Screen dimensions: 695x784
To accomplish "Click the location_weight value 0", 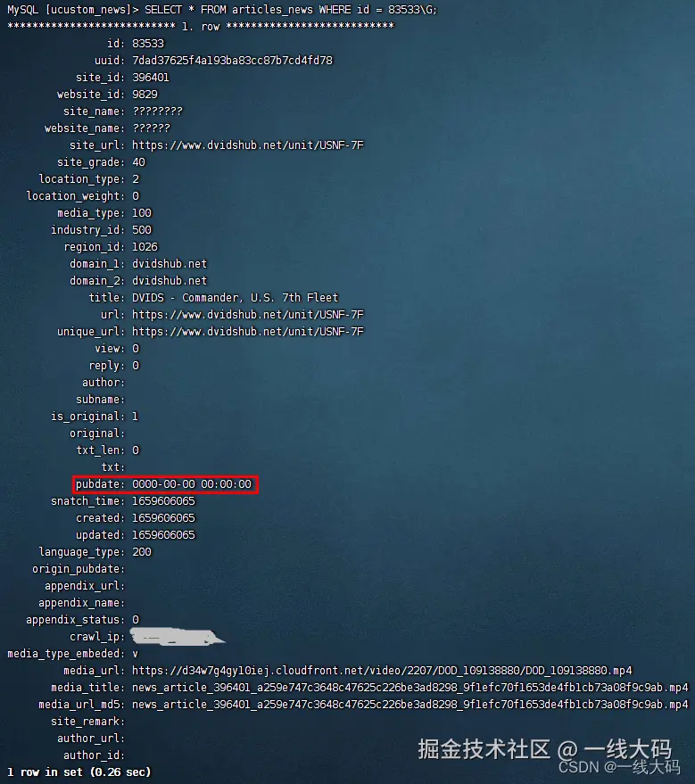I will click(136, 196).
